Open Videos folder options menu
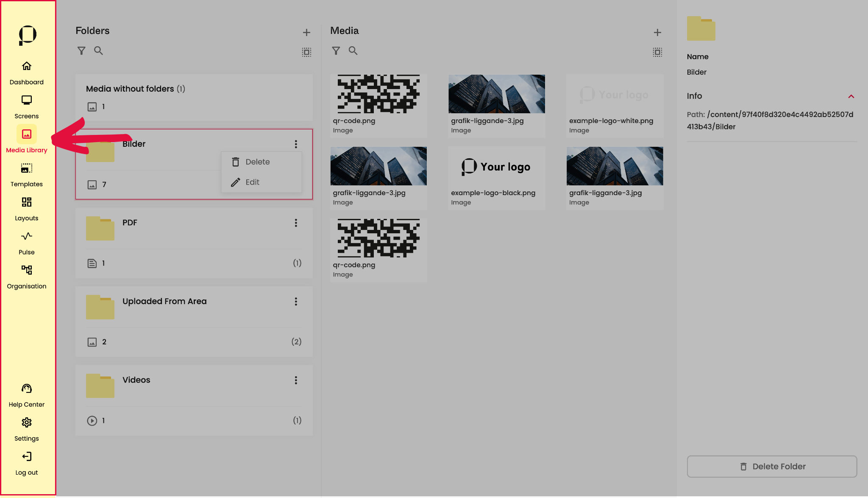 pyautogui.click(x=296, y=380)
